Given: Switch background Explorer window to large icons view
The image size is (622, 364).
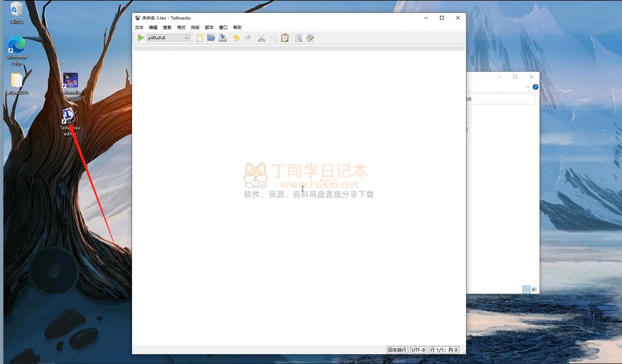Looking at the screenshot, I should click(534, 290).
